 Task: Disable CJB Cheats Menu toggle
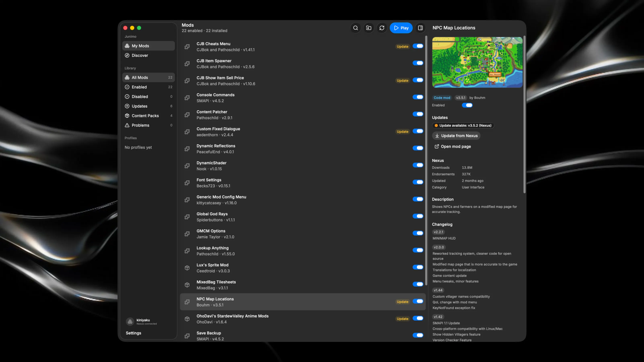418,46
